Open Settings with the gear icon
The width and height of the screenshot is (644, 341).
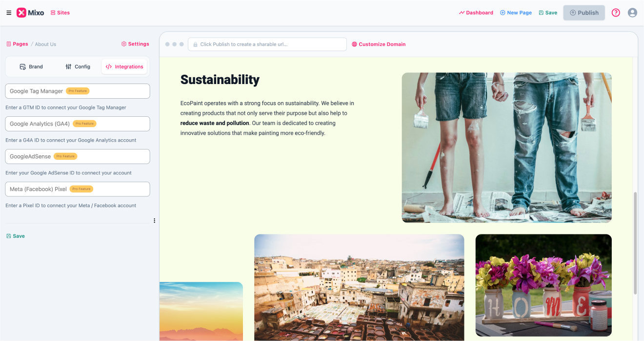point(135,44)
